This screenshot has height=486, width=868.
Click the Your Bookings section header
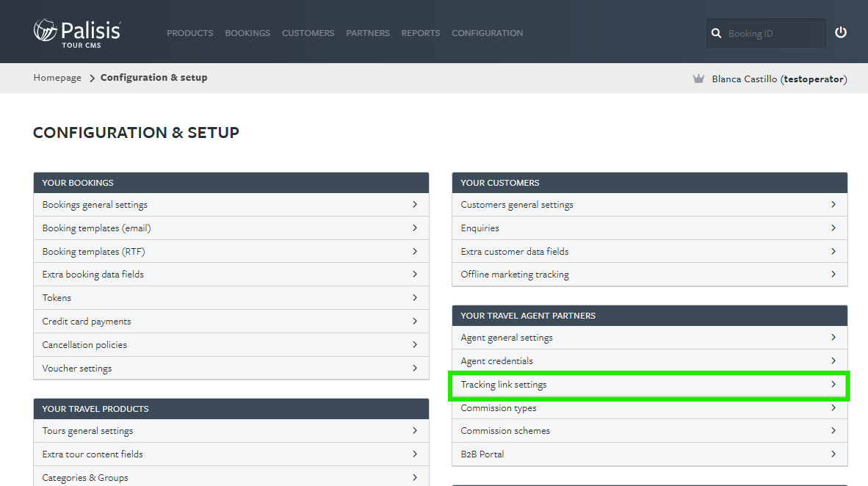(231, 183)
